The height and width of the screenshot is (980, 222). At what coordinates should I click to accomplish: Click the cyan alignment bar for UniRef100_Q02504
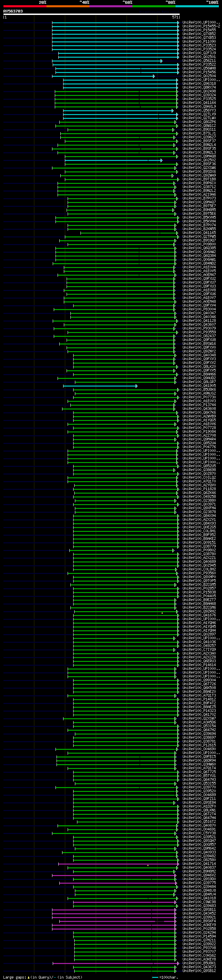coord(103,76)
